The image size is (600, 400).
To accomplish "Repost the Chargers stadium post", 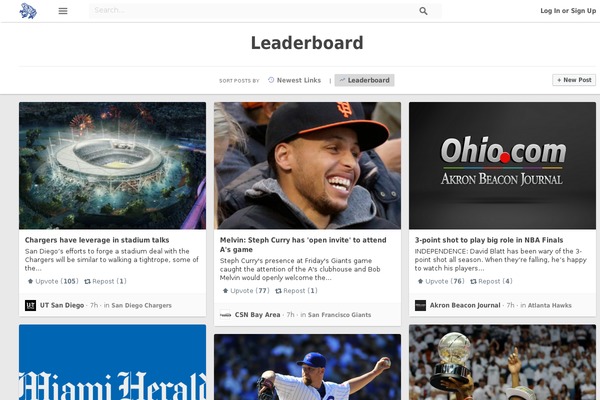I will 105,281.
